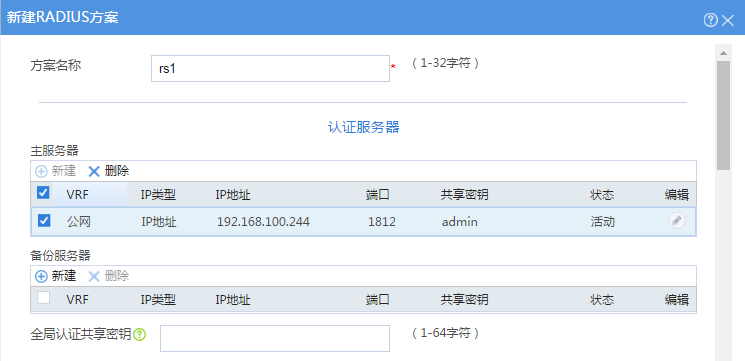Image resolution: width=745 pixels, height=361 pixels.
Task: Uncheck the 公网 server row checkbox
Action: 44,220
